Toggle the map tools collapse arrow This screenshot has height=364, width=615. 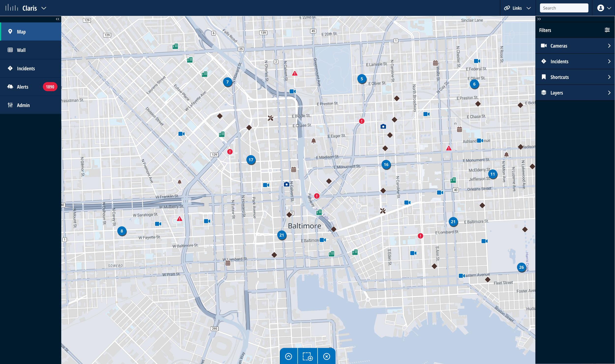pos(288,356)
